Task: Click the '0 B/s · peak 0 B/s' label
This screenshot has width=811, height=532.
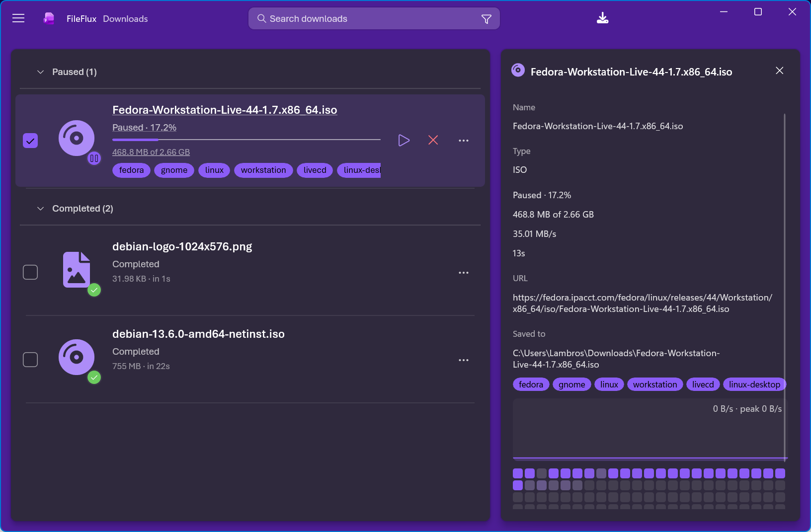Action: pyautogui.click(x=747, y=409)
